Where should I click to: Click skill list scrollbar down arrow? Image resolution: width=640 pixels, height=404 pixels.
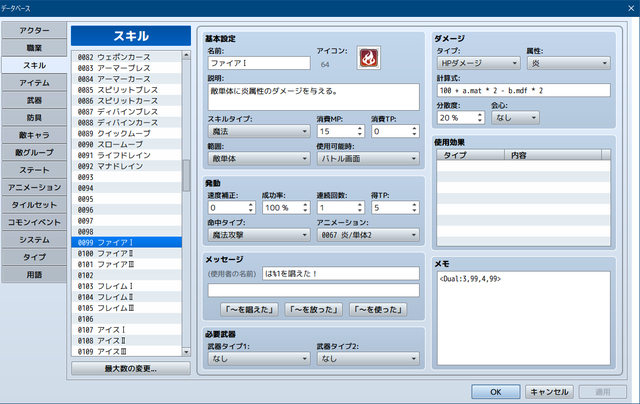186,352
